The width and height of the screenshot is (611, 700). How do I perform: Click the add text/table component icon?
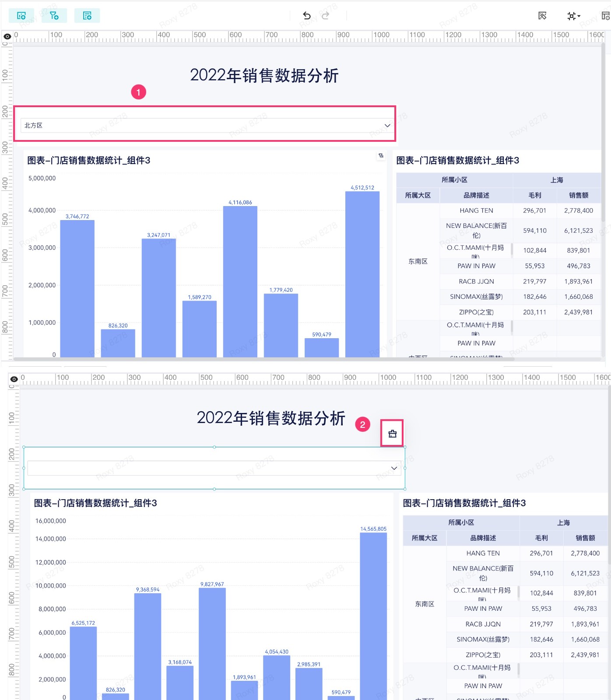click(x=87, y=16)
